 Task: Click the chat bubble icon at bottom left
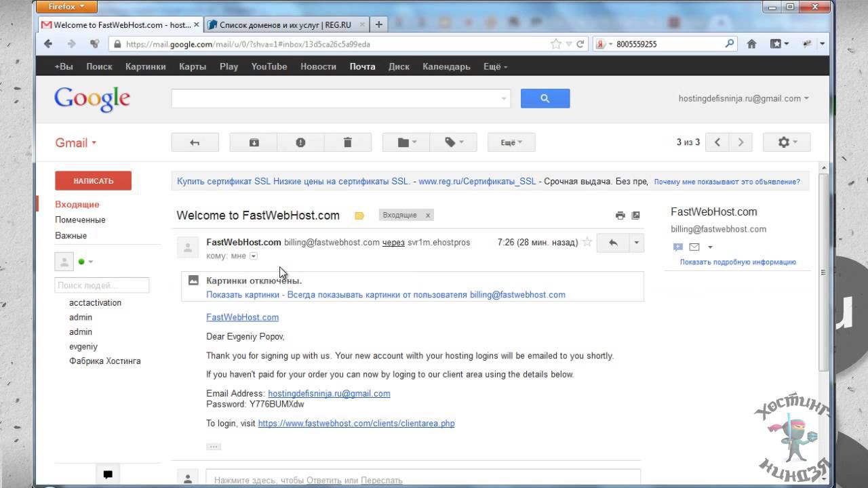coord(108,474)
